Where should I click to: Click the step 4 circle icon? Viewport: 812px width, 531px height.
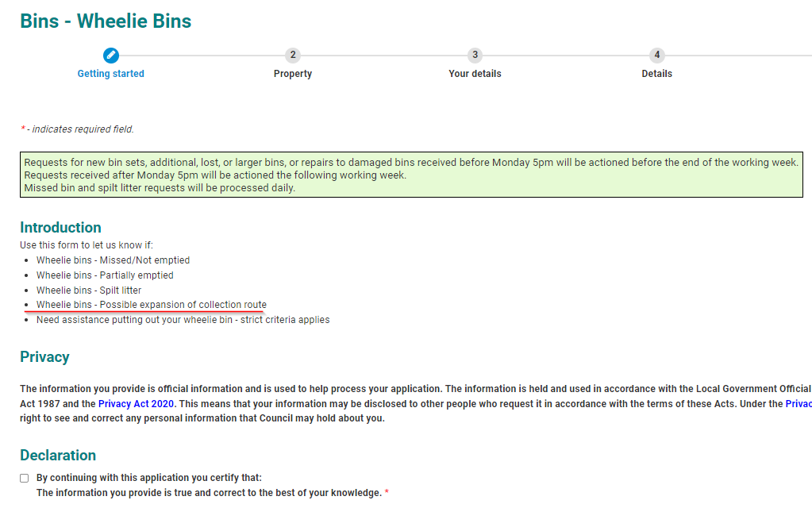pos(656,55)
